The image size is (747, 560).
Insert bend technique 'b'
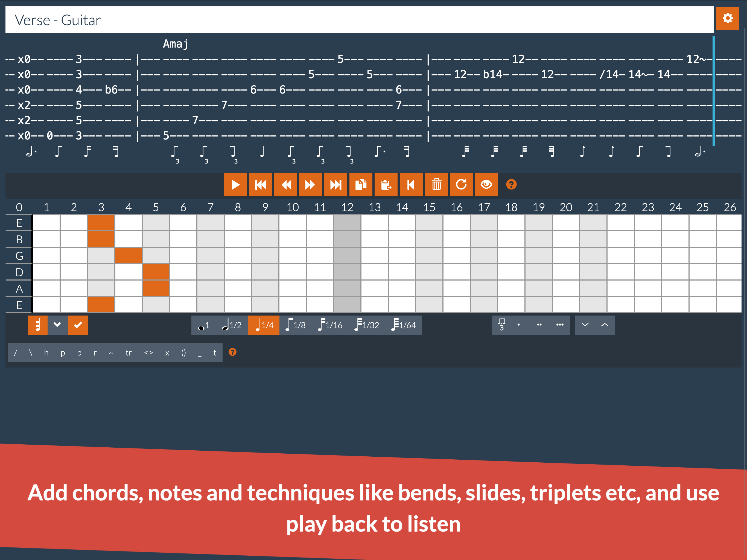pos(79,353)
